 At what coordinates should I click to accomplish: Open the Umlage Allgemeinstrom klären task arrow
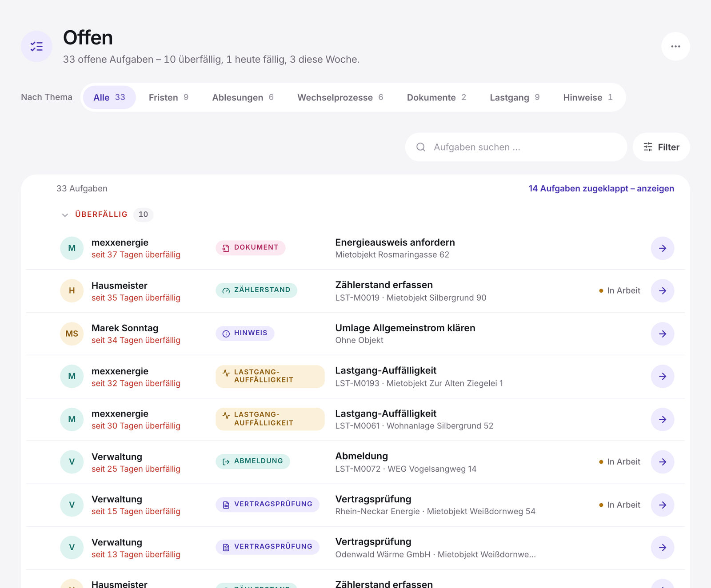(663, 334)
